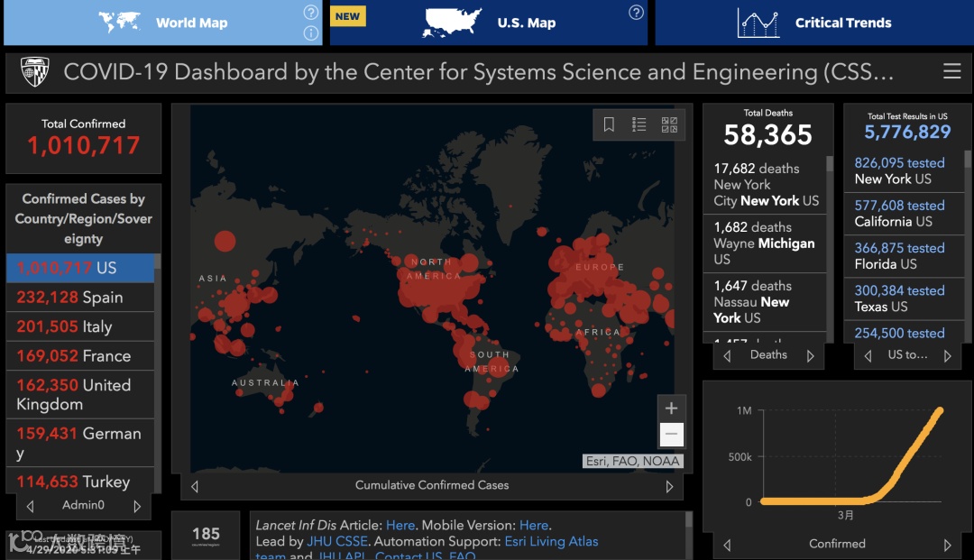The width and height of the screenshot is (974, 560).
Task: Click the Total Confirmed 1,010,717 figure
Action: coord(83,145)
